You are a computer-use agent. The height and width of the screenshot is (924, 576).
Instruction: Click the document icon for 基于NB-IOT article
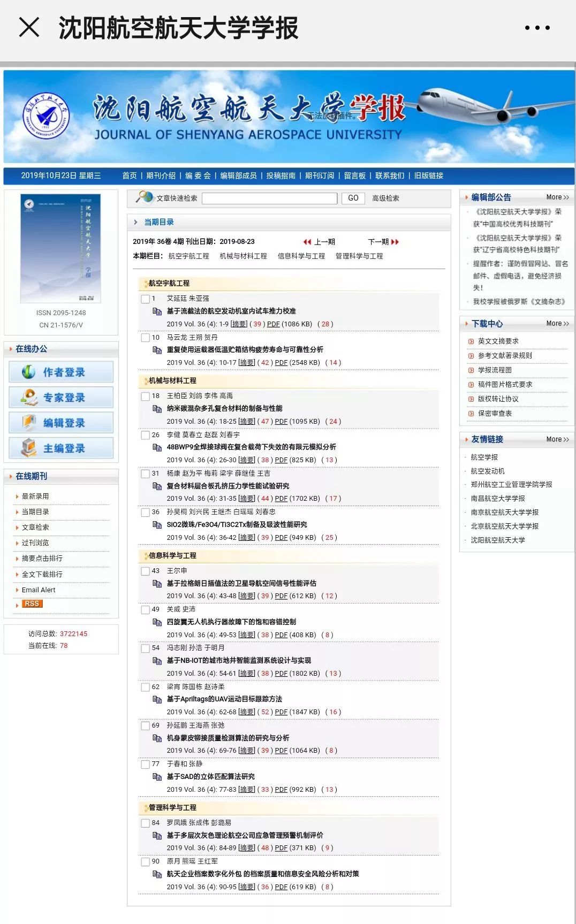[157, 661]
